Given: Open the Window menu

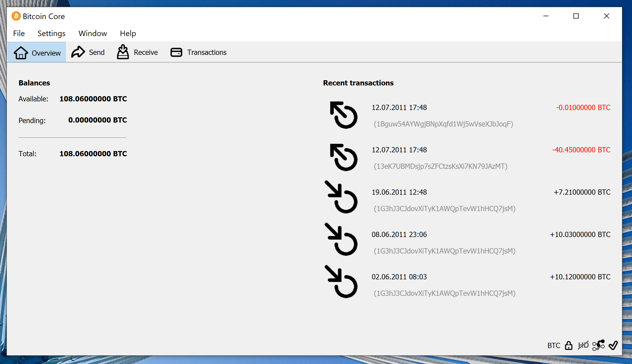Looking at the screenshot, I should 92,34.
